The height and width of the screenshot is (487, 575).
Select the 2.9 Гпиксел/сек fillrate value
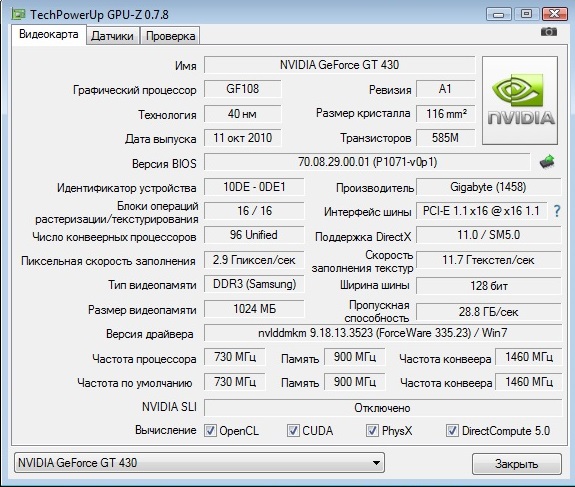[x=254, y=260]
